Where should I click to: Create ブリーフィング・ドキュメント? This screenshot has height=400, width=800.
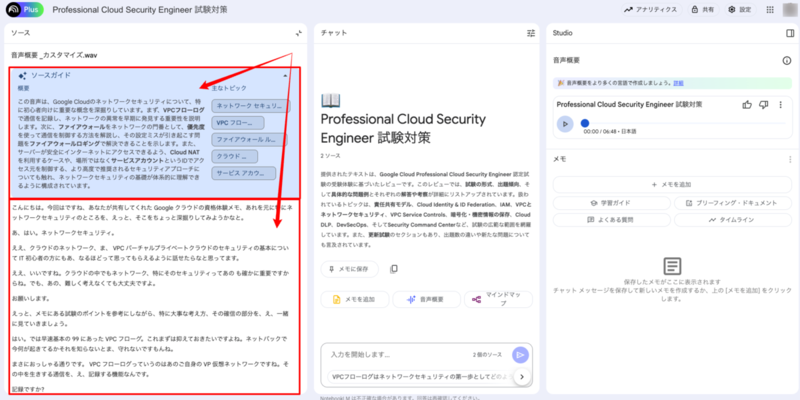[733, 203]
